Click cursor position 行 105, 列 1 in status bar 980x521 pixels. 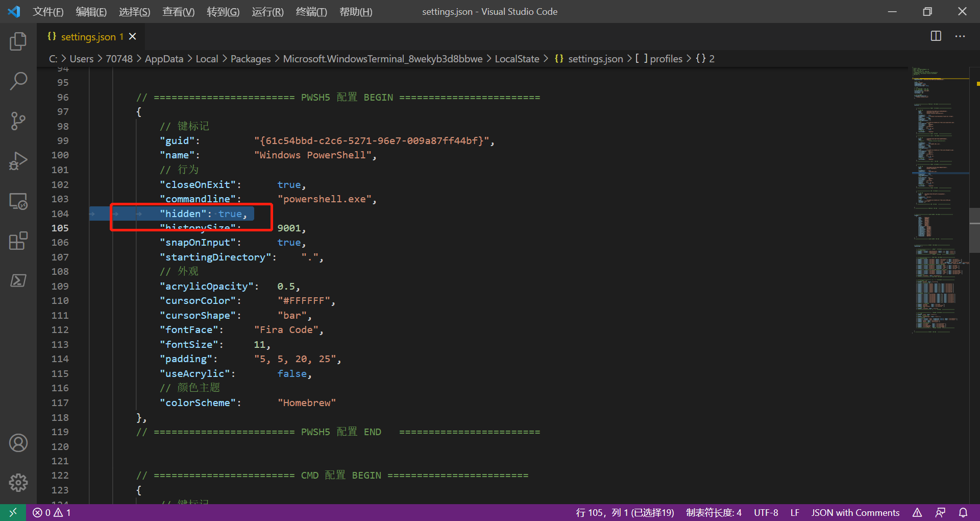point(625,512)
